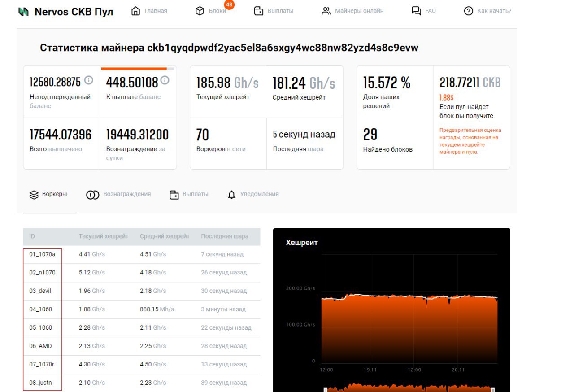Click the 218.77211 CKB estimated reward value

click(x=470, y=83)
